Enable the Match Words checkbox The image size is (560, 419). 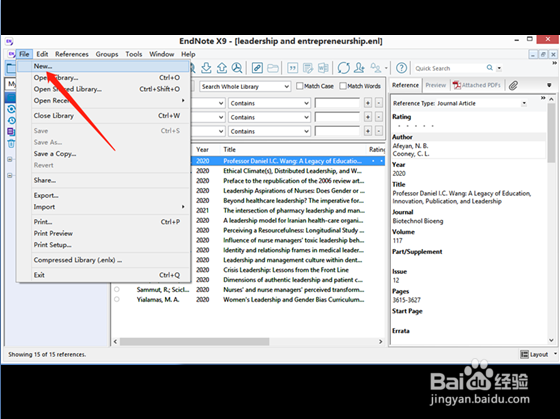[343, 86]
